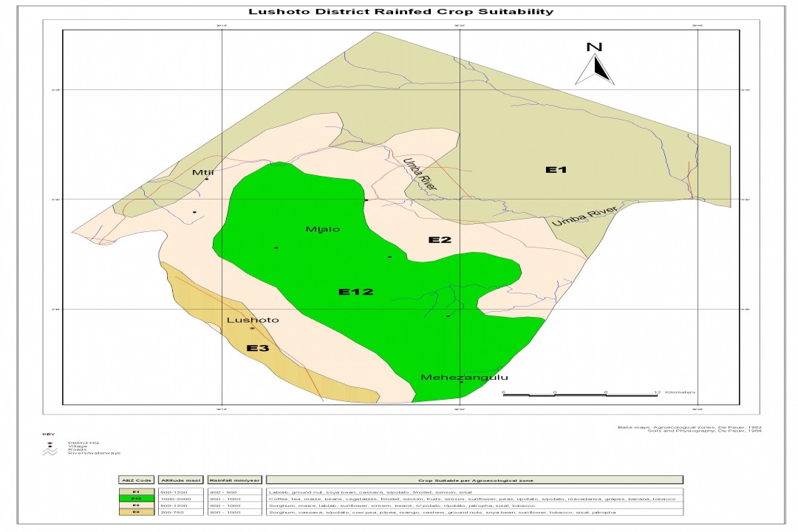The height and width of the screenshot is (532, 798).
Task: Select the Mtii village label on the map
Action: pyautogui.click(x=202, y=173)
